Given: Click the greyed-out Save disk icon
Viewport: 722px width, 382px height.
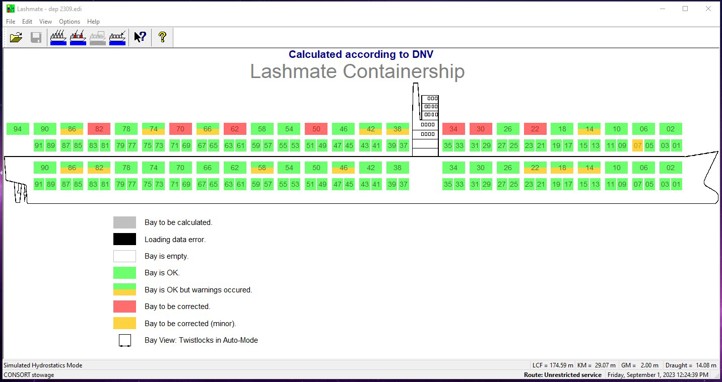Looking at the screenshot, I should (36, 37).
